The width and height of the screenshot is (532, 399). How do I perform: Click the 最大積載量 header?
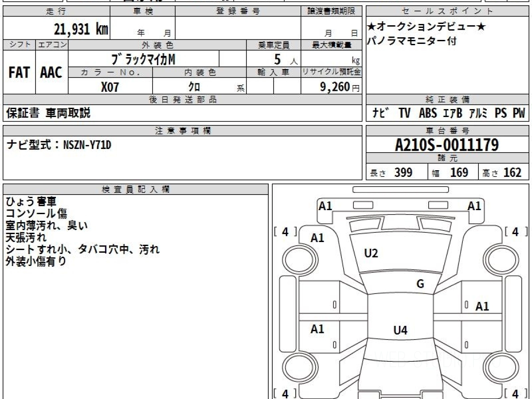331,45
